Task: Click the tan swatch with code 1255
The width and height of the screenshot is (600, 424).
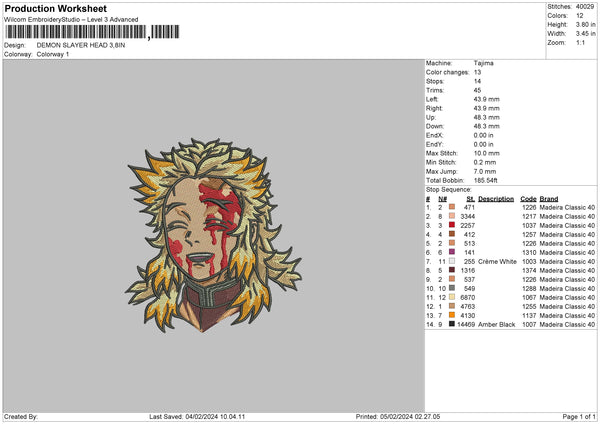Action: 452,306
